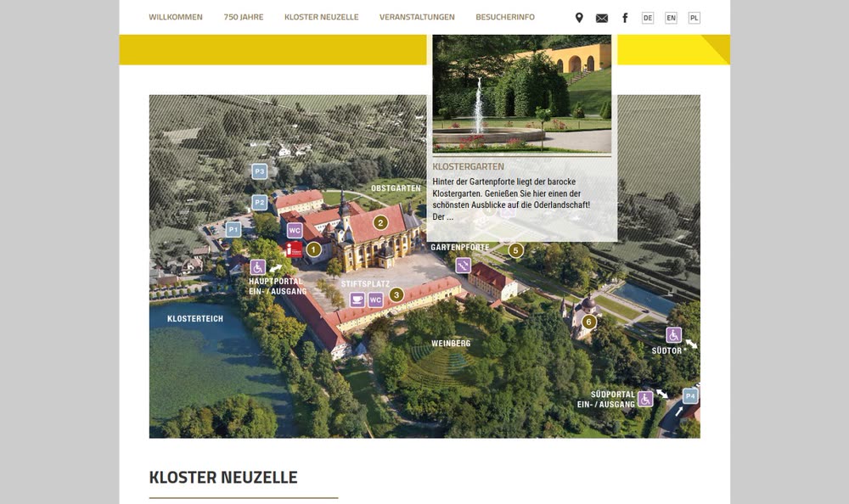Click the KLOSTER NEUZELLE page heading
The width and height of the screenshot is (849, 504).
click(x=223, y=478)
